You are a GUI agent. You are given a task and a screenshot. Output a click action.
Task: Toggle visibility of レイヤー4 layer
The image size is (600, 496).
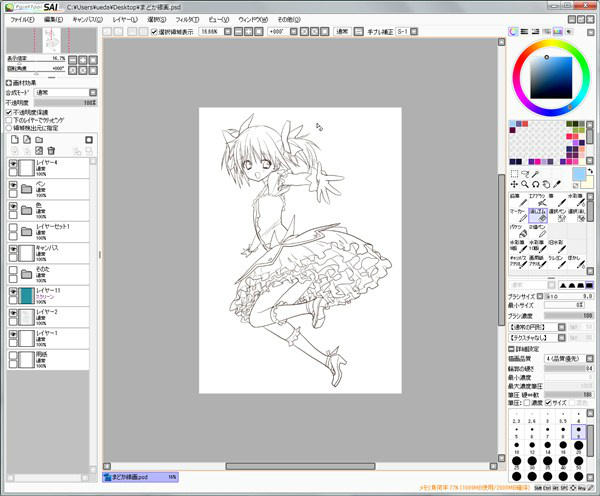(13, 164)
